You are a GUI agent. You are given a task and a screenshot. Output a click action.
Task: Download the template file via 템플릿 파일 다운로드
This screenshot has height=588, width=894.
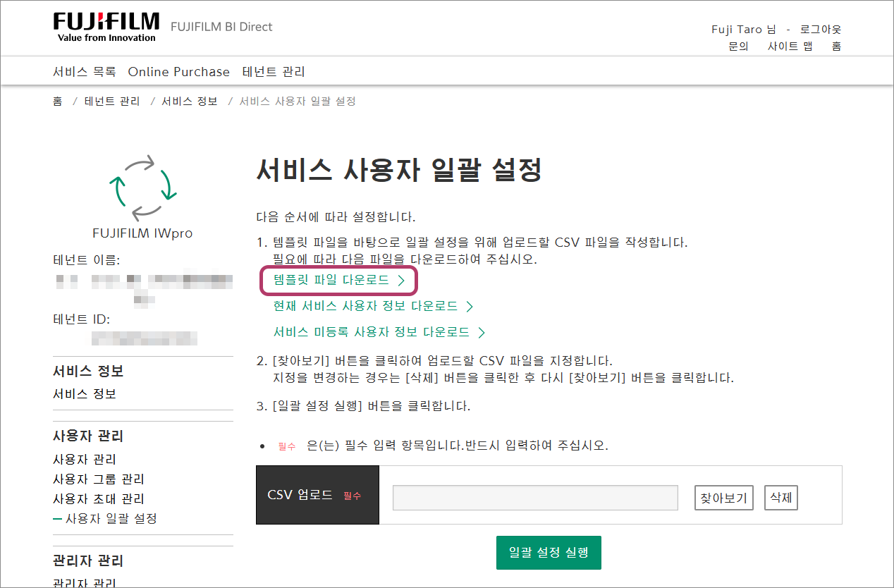[x=339, y=281]
